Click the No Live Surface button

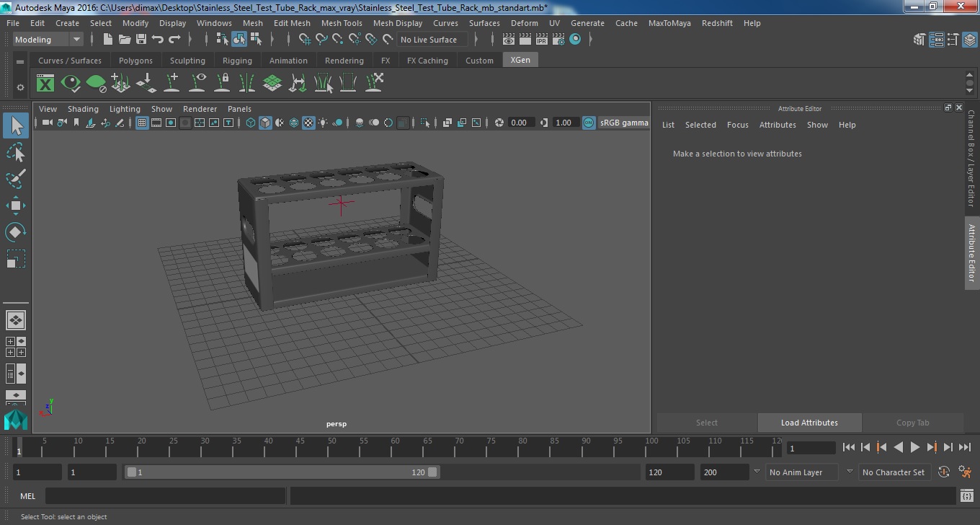click(429, 40)
